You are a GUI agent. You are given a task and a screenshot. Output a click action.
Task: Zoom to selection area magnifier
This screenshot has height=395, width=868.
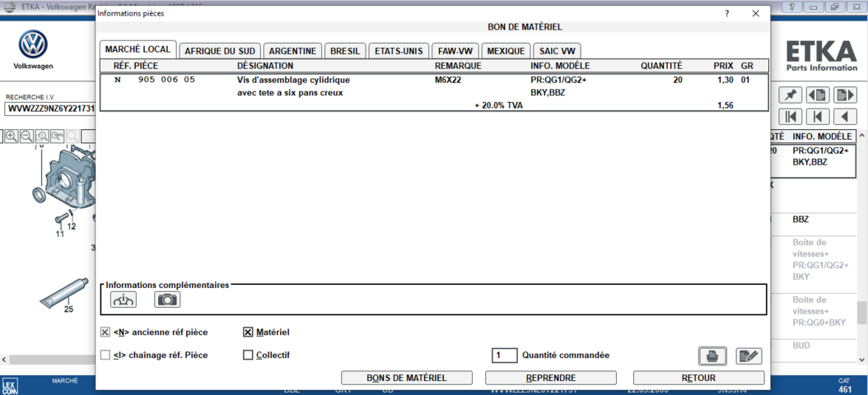(42, 136)
